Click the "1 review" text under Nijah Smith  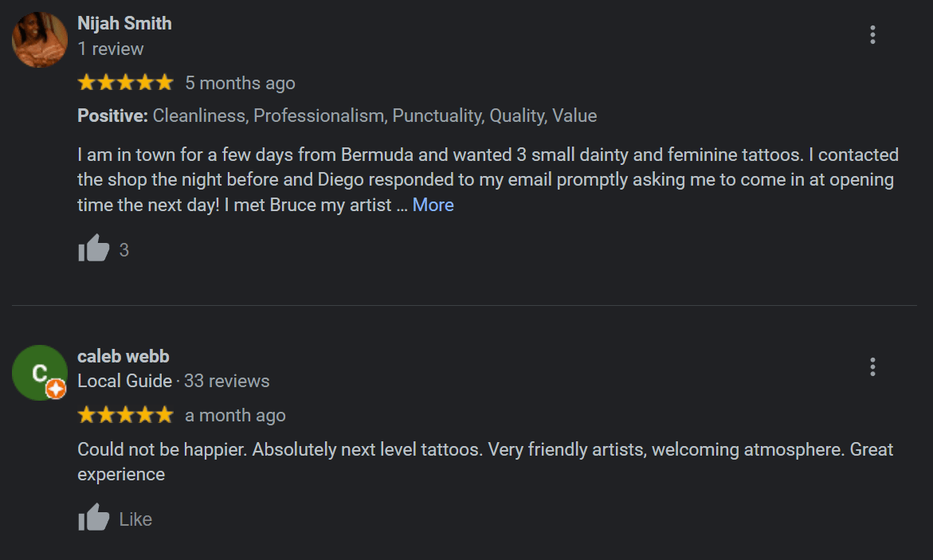[x=111, y=49]
